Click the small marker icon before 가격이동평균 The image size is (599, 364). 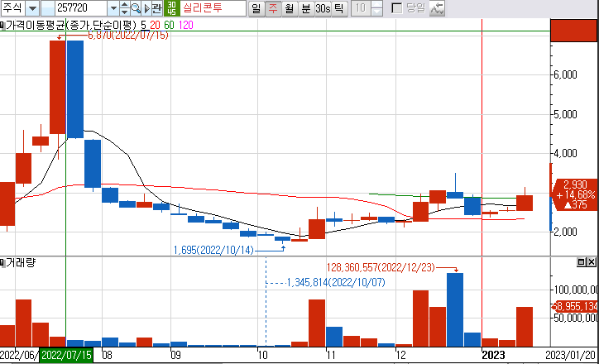(2, 26)
